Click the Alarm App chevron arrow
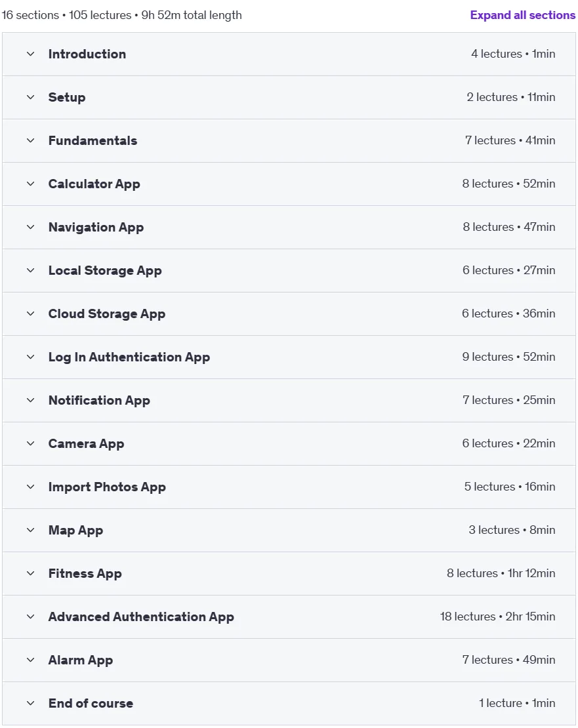This screenshot has width=578, height=728. (31, 660)
